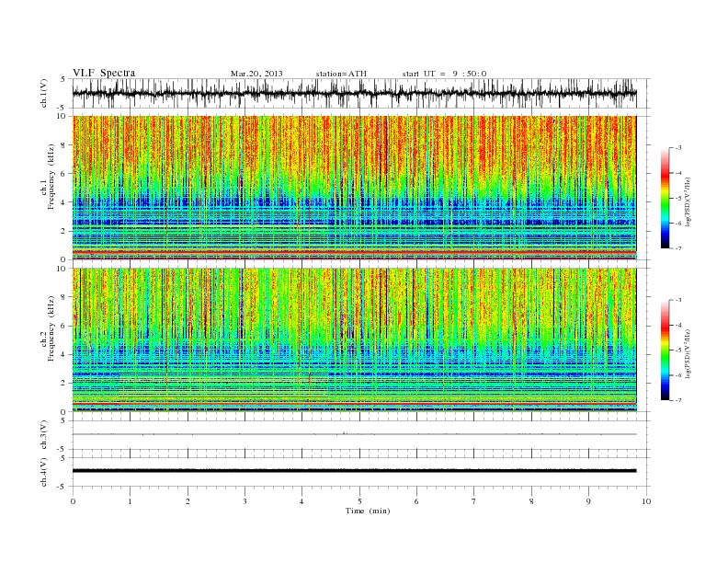This screenshot has width=728, height=563.
Task: Click the "ch.4(V)" axis label
Action: coord(43,472)
